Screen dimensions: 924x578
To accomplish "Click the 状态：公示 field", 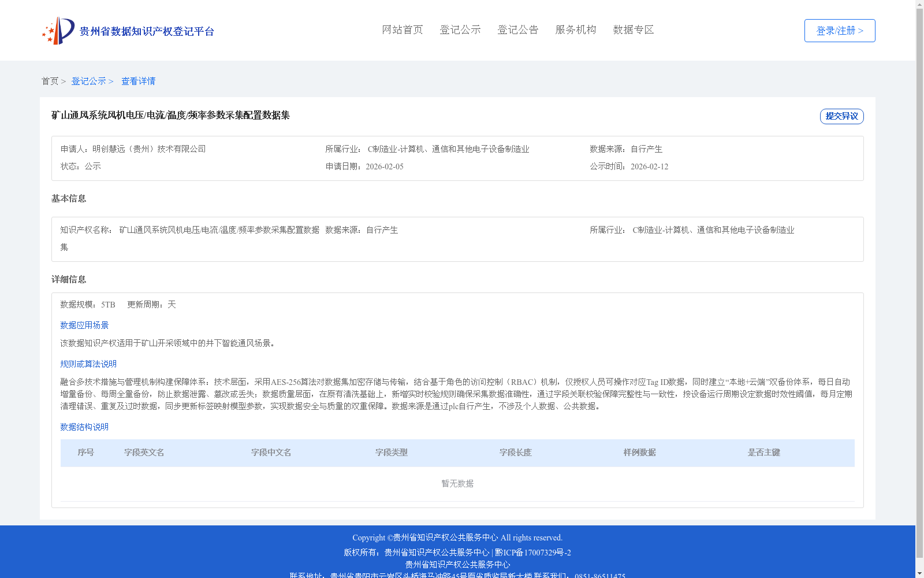I will [80, 166].
